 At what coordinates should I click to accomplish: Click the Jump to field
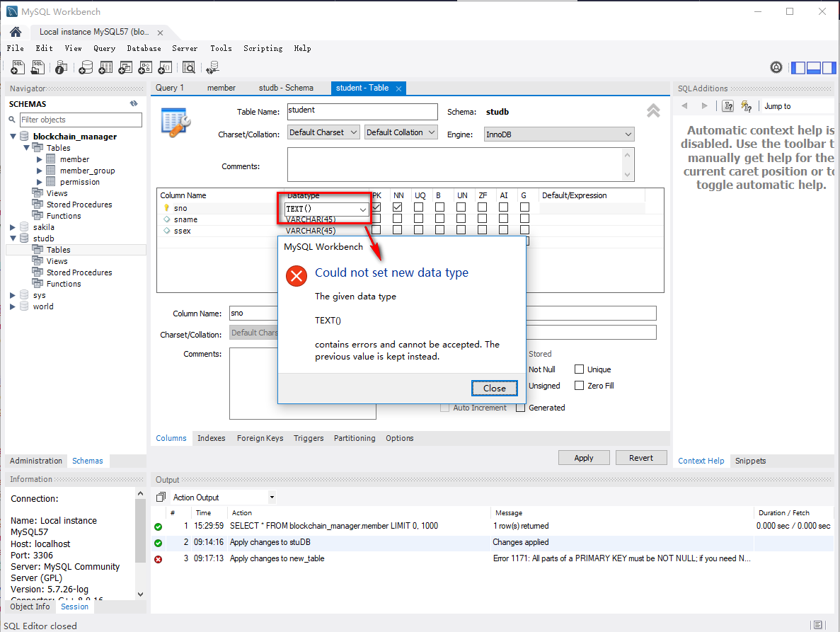797,106
